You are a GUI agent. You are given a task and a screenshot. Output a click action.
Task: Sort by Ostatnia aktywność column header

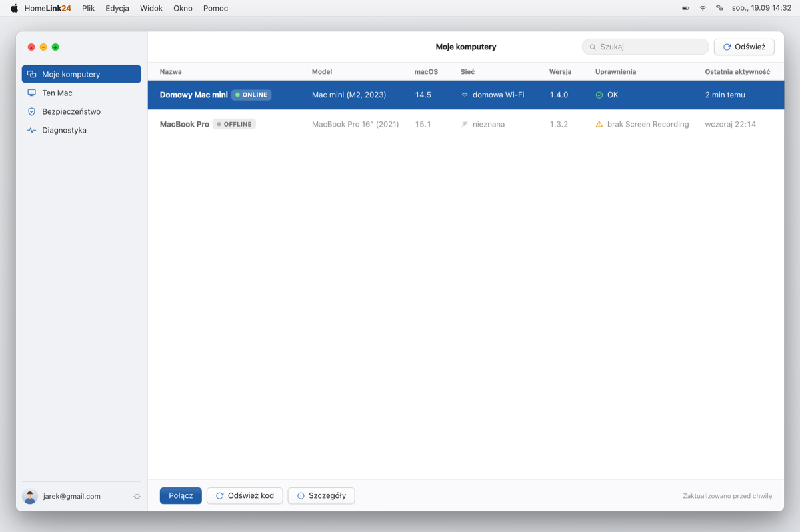tap(737, 71)
